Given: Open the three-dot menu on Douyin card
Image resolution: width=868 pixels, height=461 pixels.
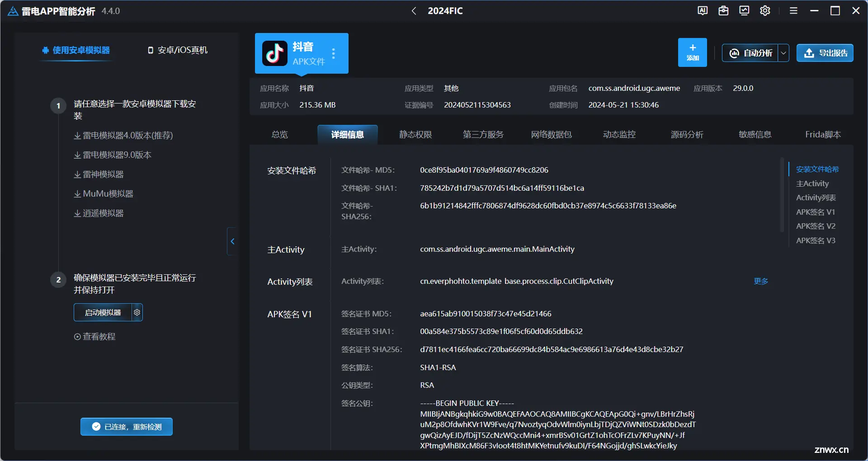Looking at the screenshot, I should click(334, 53).
